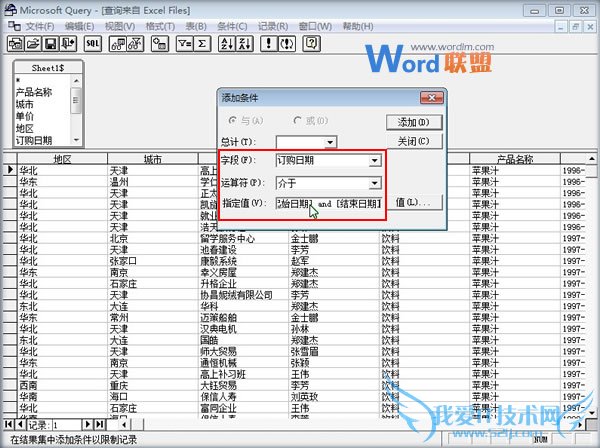The width and height of the screenshot is (600, 448).
Task: Toggle the Auto Query icon
Action: click(x=287, y=44)
